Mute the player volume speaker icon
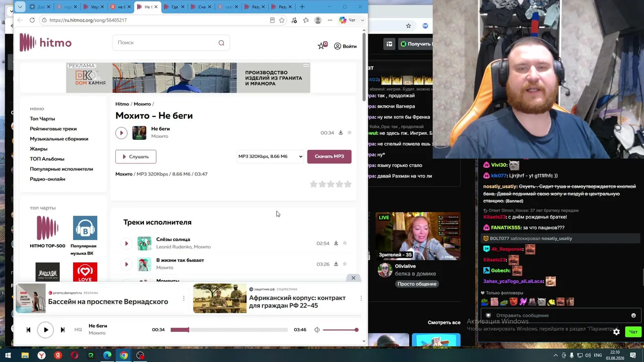644x362 pixels. point(317,330)
